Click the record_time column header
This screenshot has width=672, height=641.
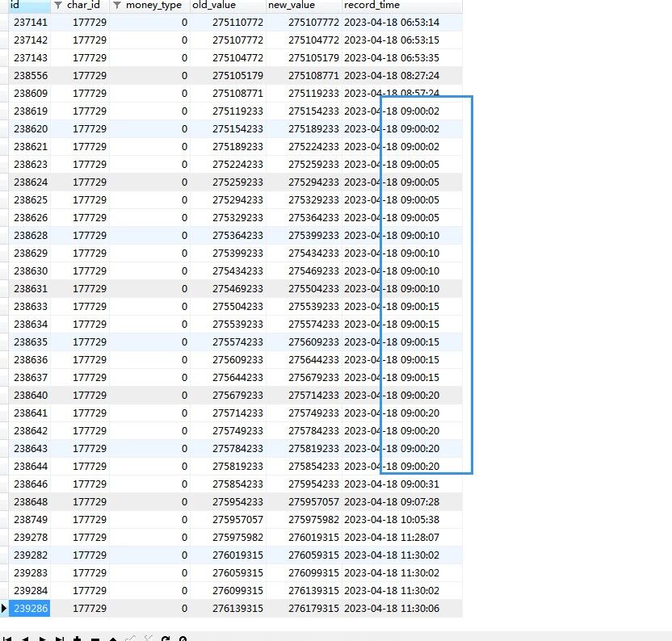pyautogui.click(x=402, y=5)
